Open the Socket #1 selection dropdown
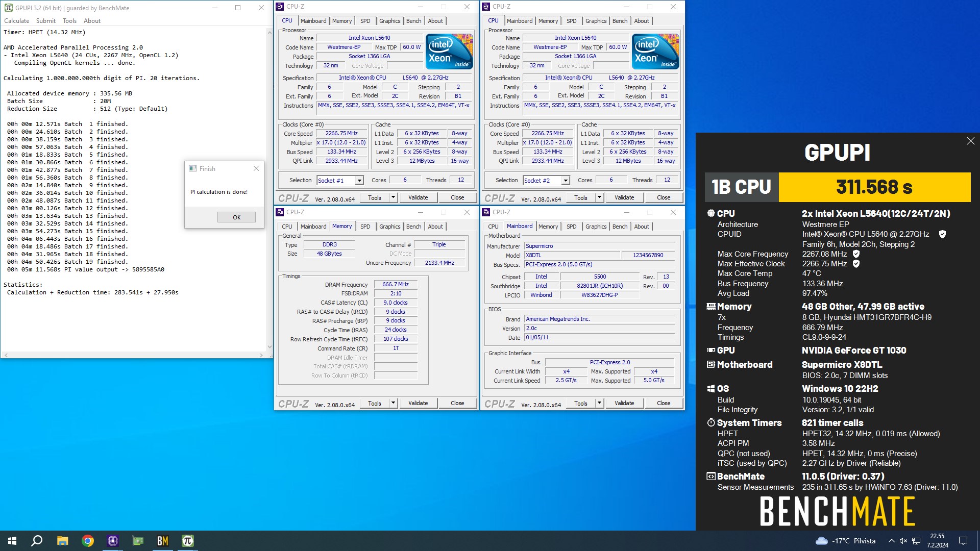 pyautogui.click(x=359, y=181)
